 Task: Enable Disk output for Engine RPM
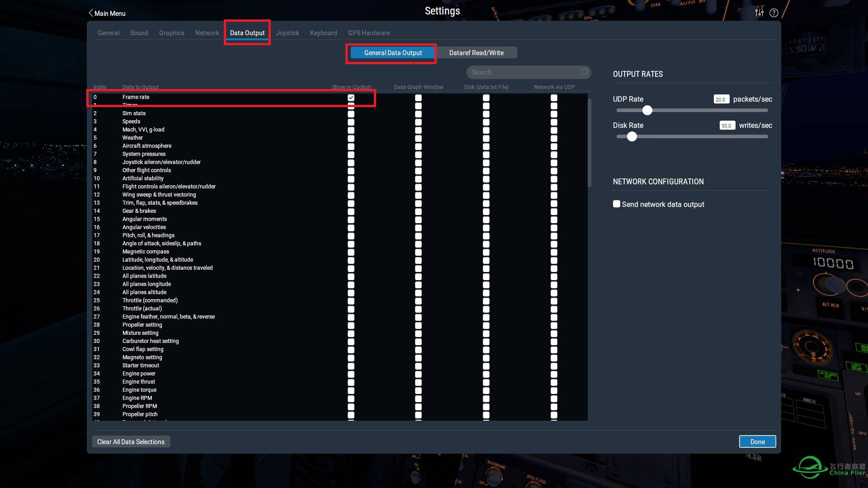[x=486, y=398]
